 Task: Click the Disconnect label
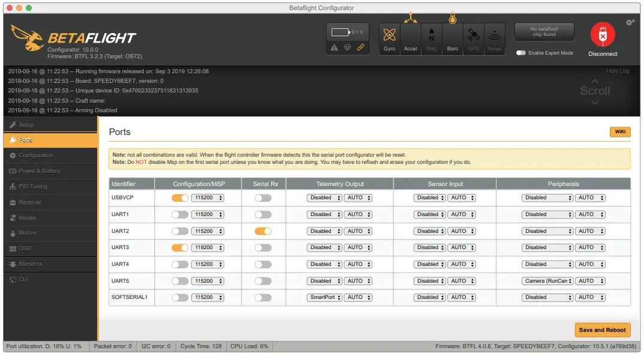coord(603,54)
